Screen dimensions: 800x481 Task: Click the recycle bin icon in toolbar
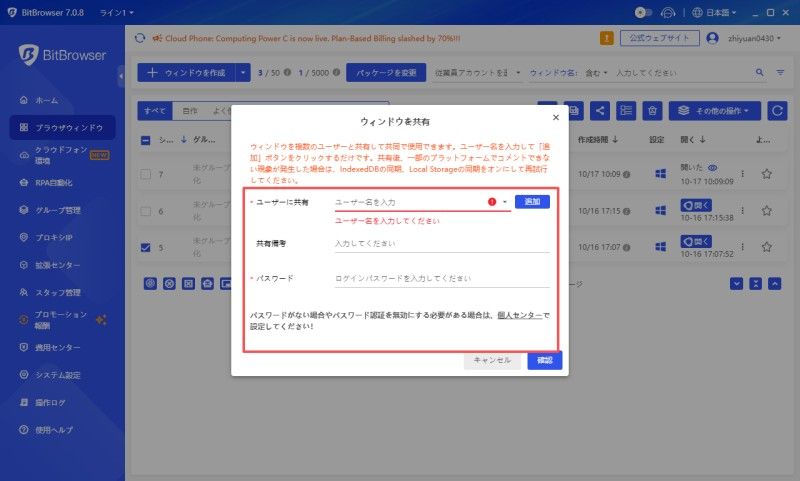point(652,111)
